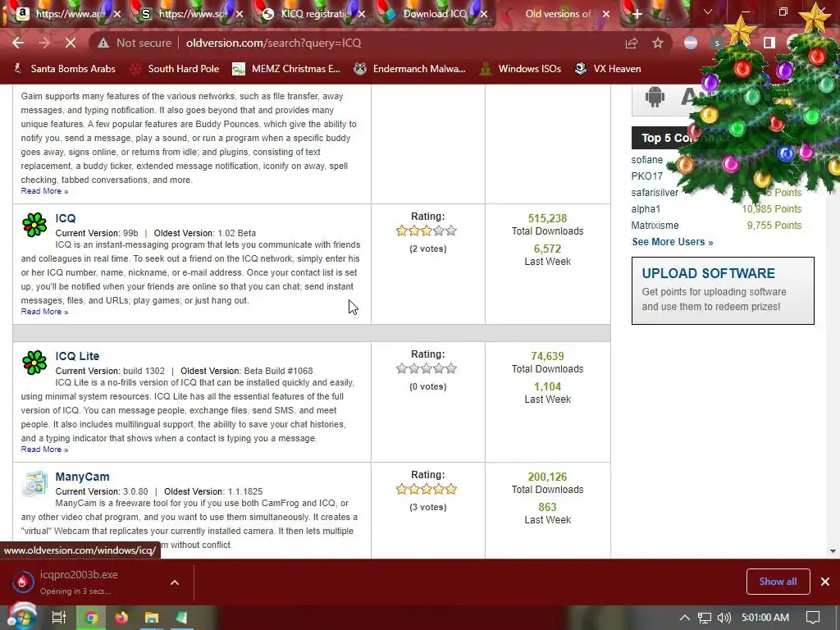Click the Santa Bombs Arabs bookmark
The width and height of the screenshot is (840, 630).
[x=64, y=69]
